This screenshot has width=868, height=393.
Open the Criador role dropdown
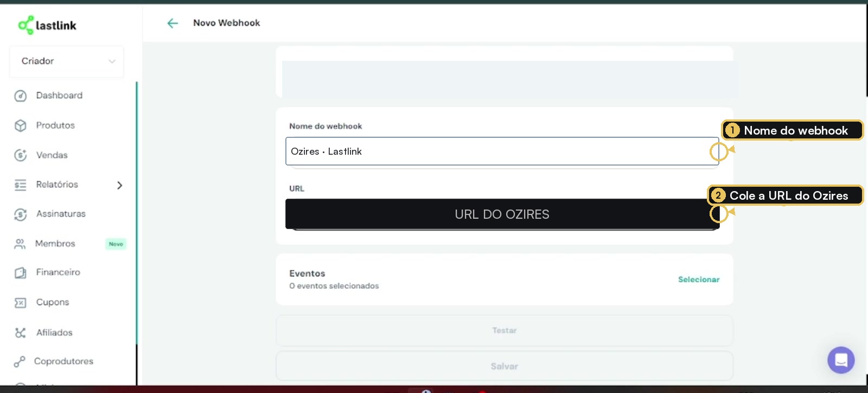(x=67, y=61)
